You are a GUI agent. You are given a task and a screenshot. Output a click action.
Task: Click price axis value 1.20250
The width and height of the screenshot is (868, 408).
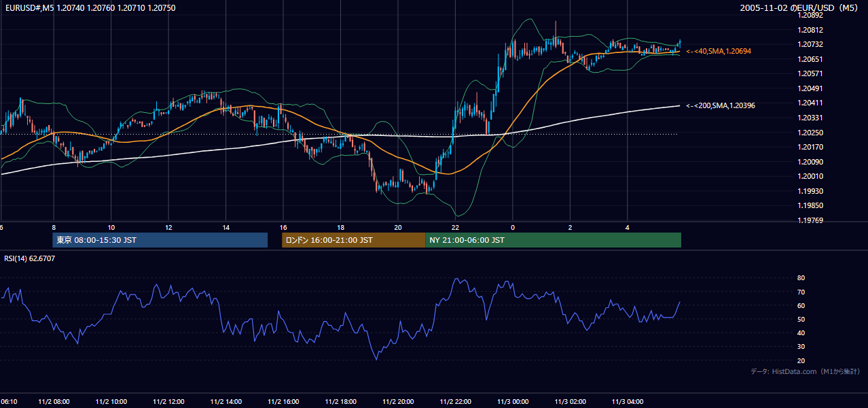pos(810,132)
